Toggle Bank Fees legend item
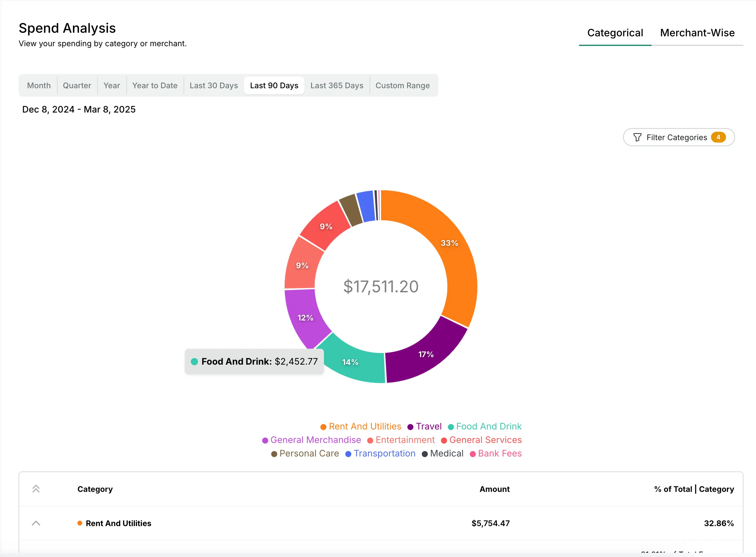This screenshot has width=756, height=557. pos(496,453)
